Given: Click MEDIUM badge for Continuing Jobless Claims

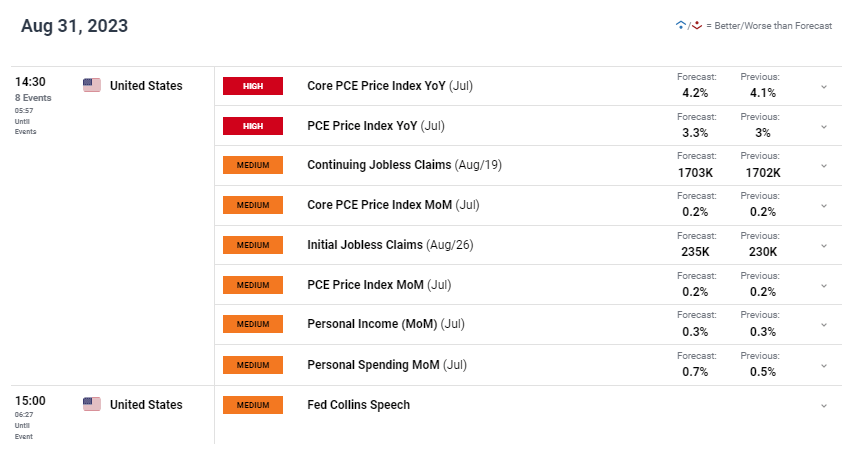Looking at the screenshot, I should [253, 165].
